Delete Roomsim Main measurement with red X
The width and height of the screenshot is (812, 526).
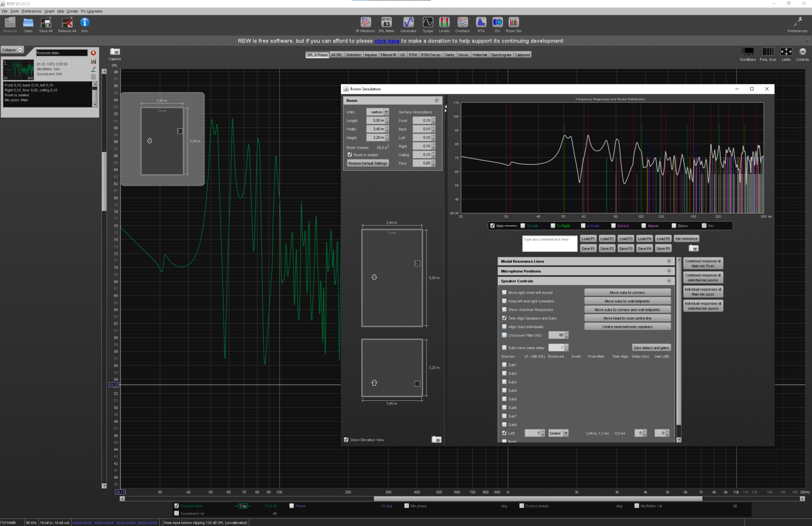[94, 53]
